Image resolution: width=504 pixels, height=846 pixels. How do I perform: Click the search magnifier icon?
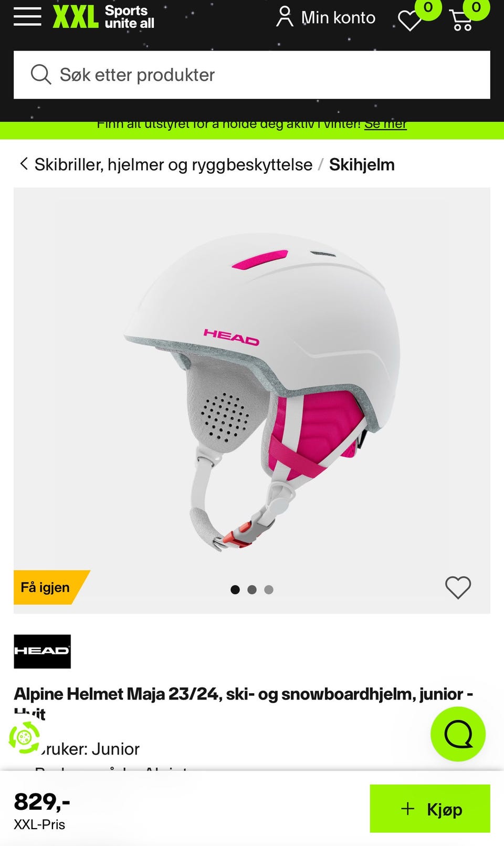click(40, 75)
